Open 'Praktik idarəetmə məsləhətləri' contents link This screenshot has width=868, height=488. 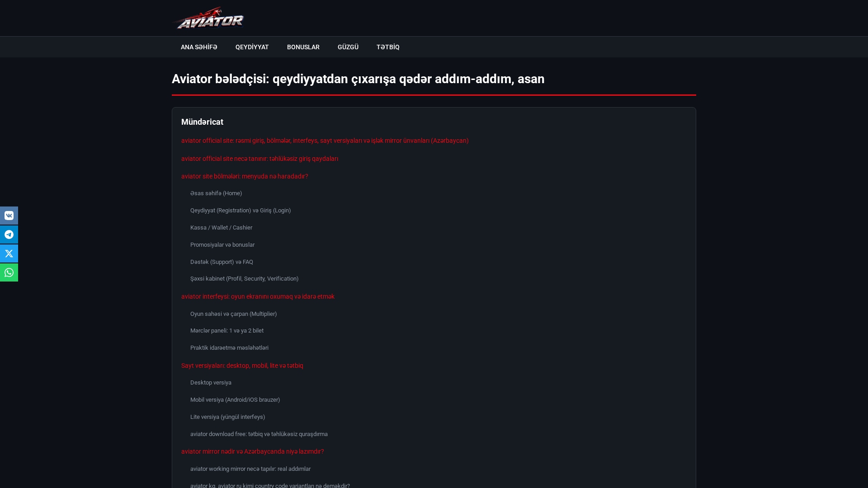tap(230, 348)
